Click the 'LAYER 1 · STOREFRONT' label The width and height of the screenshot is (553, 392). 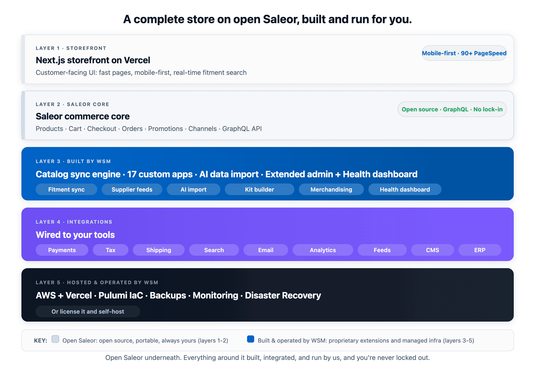coord(71,48)
